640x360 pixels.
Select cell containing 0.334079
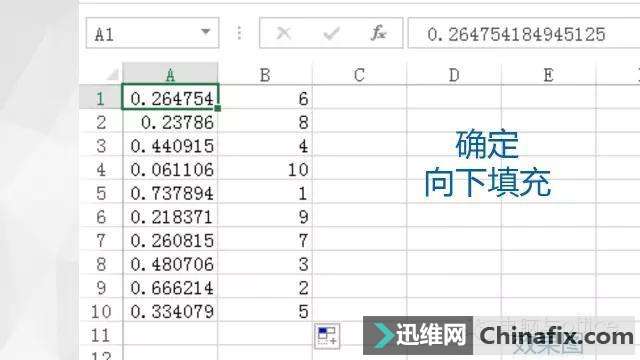[170, 311]
